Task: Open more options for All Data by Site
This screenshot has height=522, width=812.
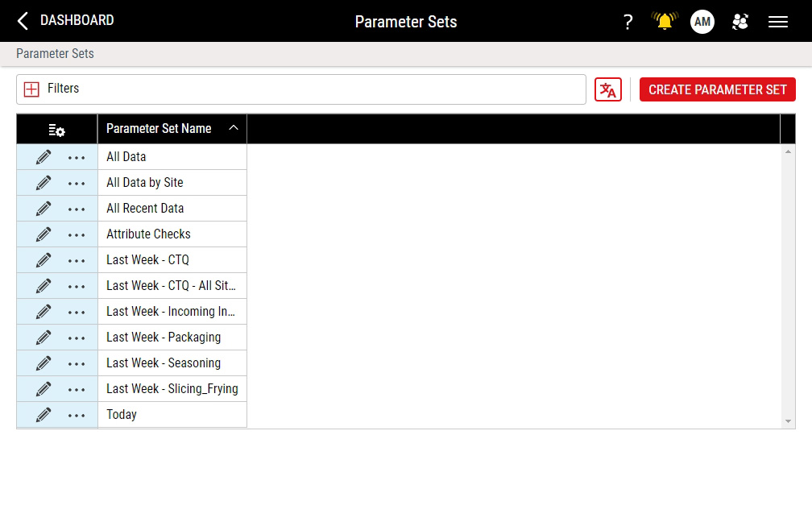Action: [x=77, y=184]
